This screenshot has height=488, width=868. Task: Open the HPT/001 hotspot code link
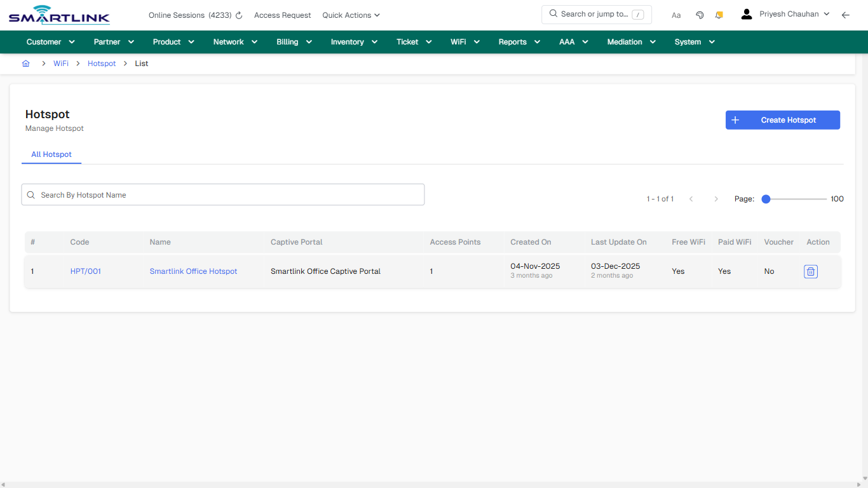(85, 271)
